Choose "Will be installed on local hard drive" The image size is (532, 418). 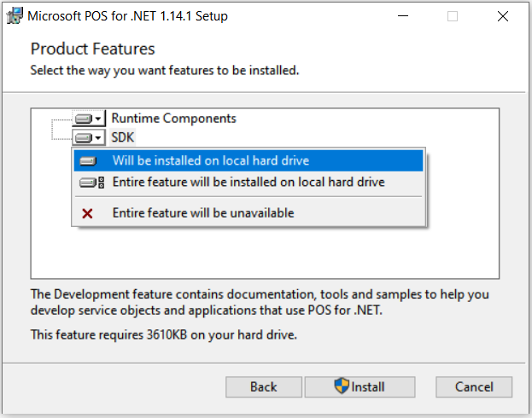pos(211,160)
